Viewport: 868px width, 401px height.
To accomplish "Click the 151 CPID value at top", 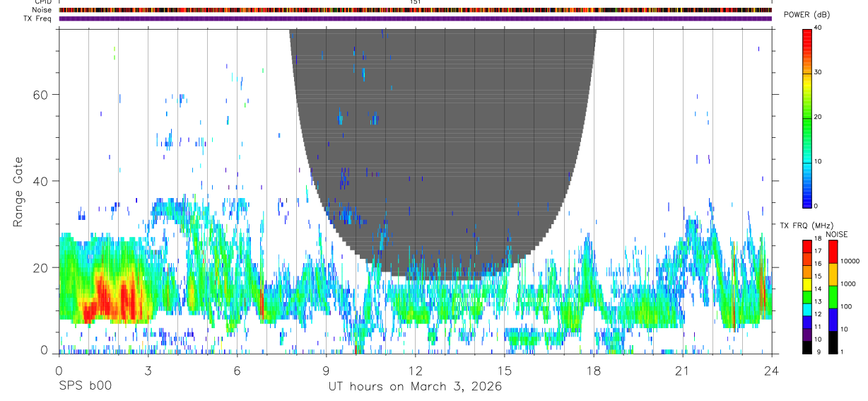I will click(415, 2).
